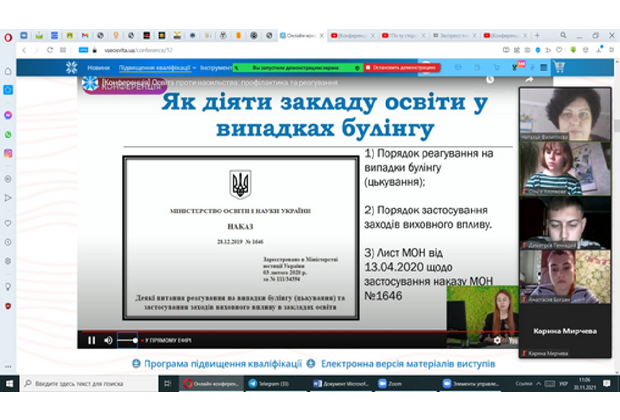This screenshot has width=620, height=420.
Task: Adjust the video volume slider
Action: click(x=127, y=340)
